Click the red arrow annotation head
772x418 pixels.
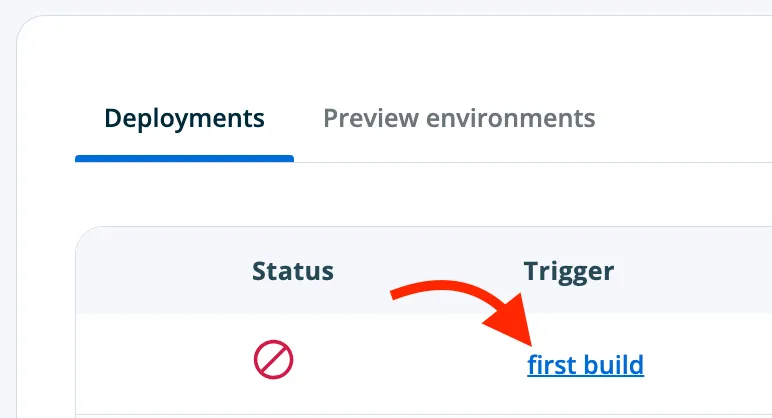[x=512, y=320]
